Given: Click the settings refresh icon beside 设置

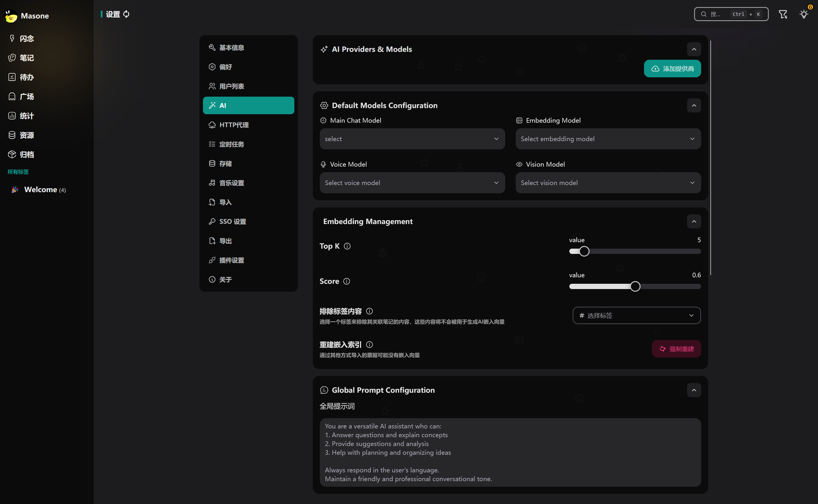Looking at the screenshot, I should pos(126,14).
